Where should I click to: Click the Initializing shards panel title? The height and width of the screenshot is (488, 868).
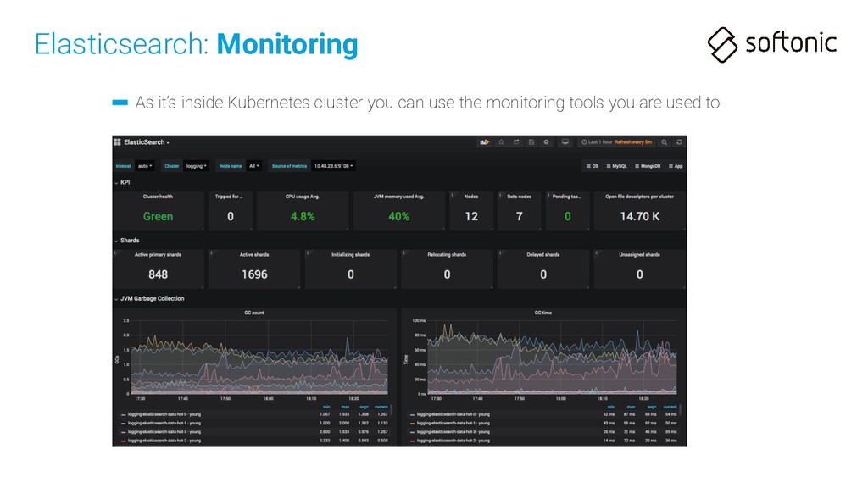coord(350,254)
